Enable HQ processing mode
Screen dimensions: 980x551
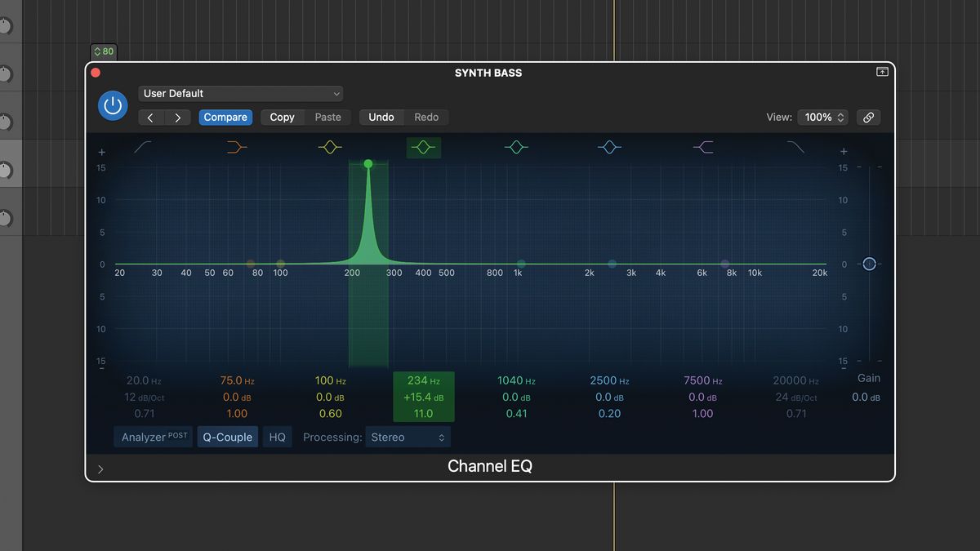pyautogui.click(x=277, y=437)
